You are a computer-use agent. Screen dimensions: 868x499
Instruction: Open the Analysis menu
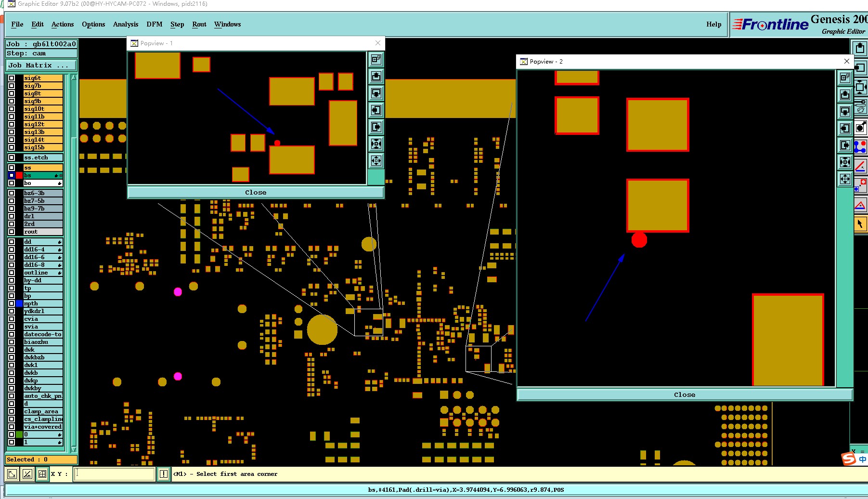[x=126, y=24]
